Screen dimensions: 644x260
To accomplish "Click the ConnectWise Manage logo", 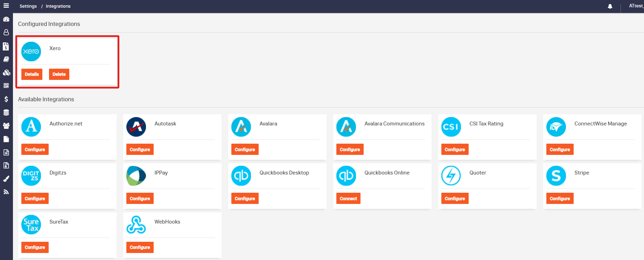I will (556, 127).
